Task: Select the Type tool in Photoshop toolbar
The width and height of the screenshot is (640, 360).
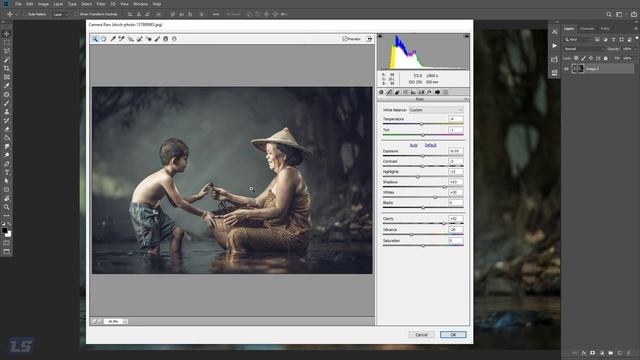Action: [7, 172]
